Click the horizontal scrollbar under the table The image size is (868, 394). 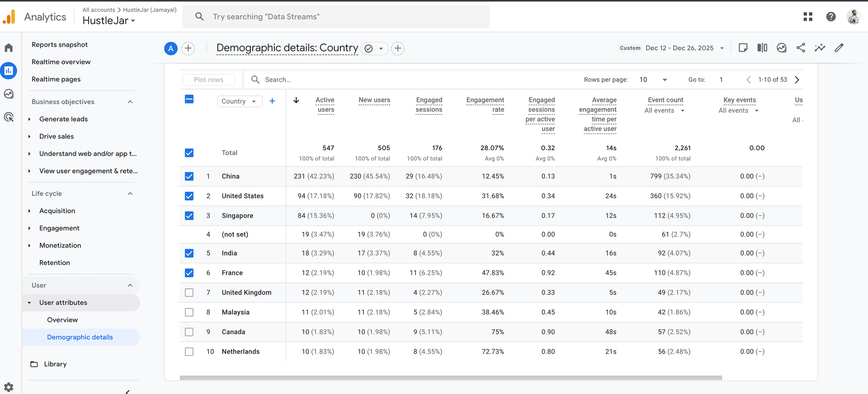450,378
